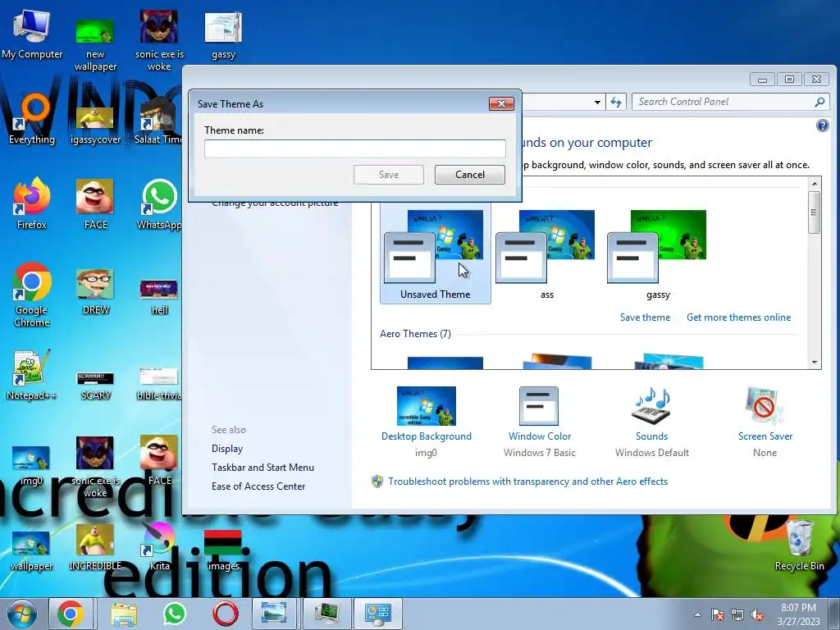Click the Search Control Panel box

(731, 102)
